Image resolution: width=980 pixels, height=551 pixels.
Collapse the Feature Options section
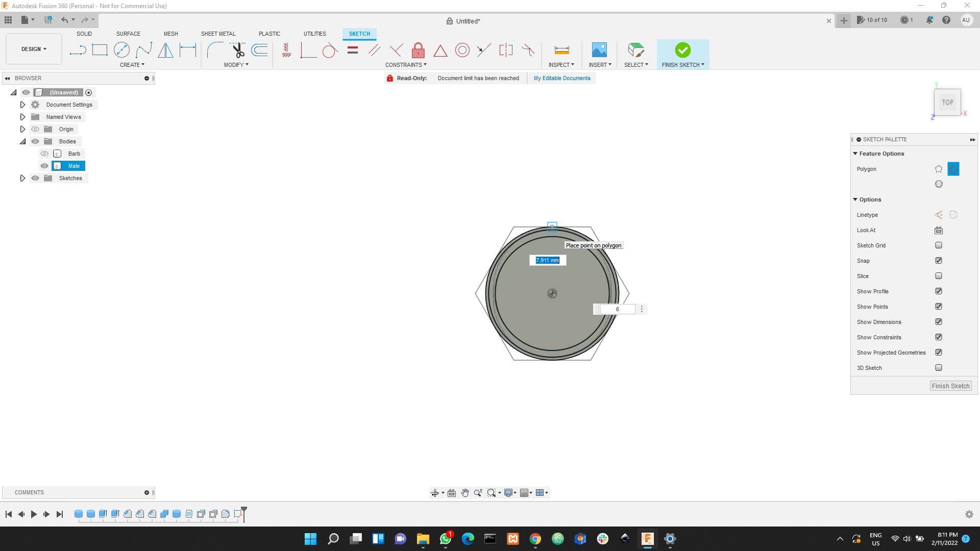coord(855,153)
